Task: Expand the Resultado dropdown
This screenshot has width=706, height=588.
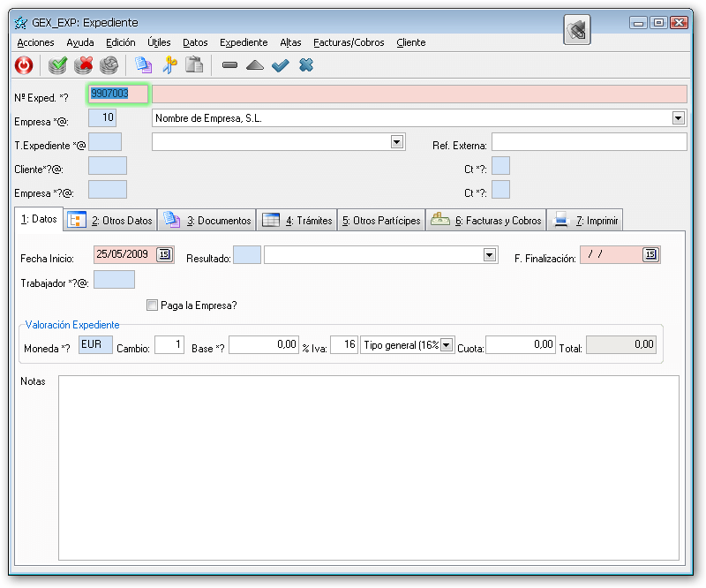Action: (490, 255)
